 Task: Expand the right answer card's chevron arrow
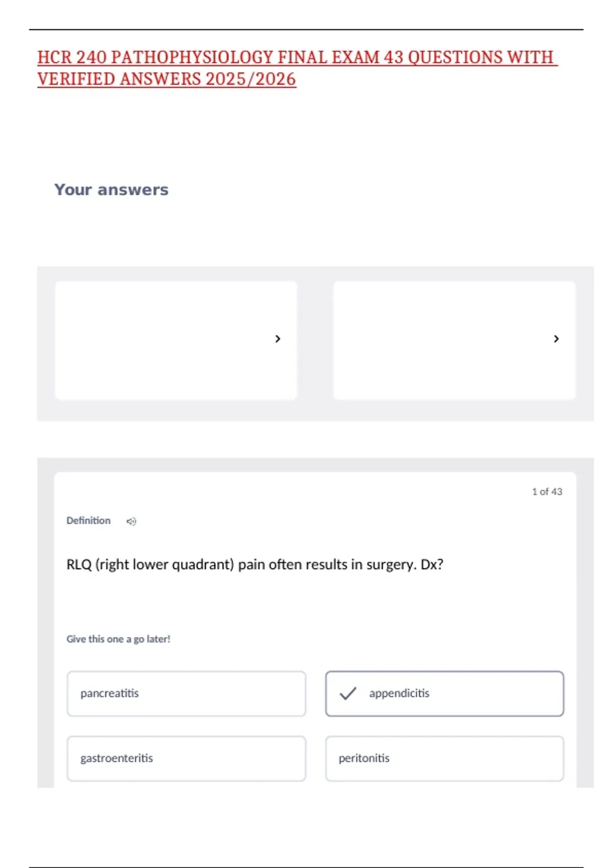[x=556, y=339]
